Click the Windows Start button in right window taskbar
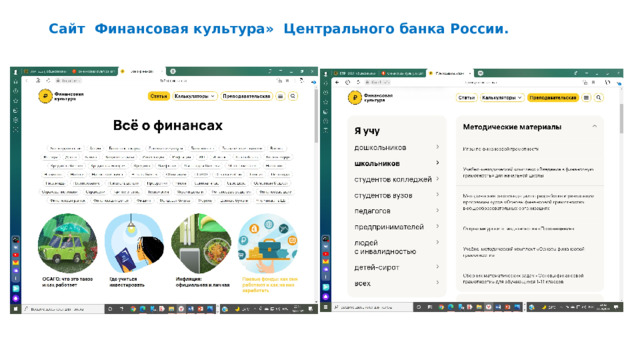Screen dimensions: 640x360 [x=326, y=307]
